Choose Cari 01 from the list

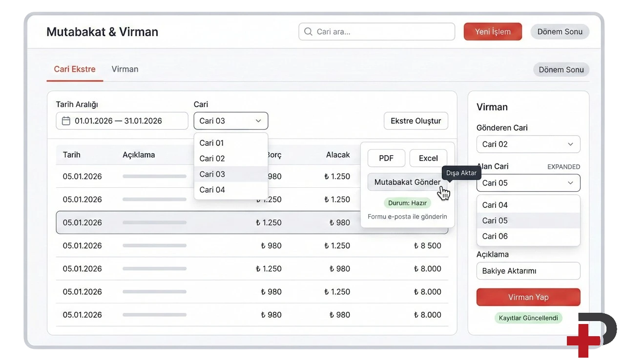(212, 143)
